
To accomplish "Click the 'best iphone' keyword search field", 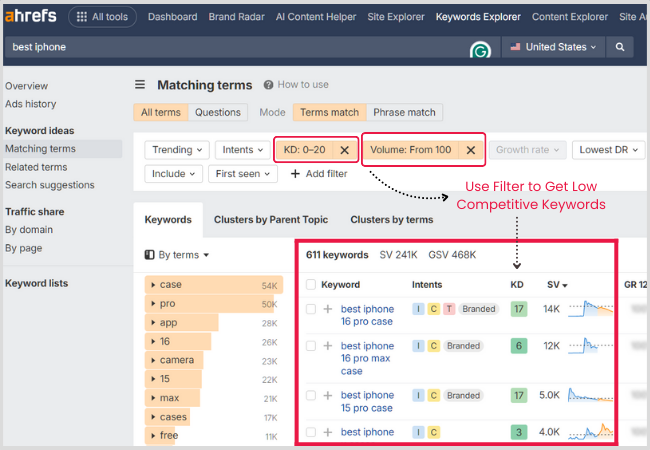I will click(236, 47).
